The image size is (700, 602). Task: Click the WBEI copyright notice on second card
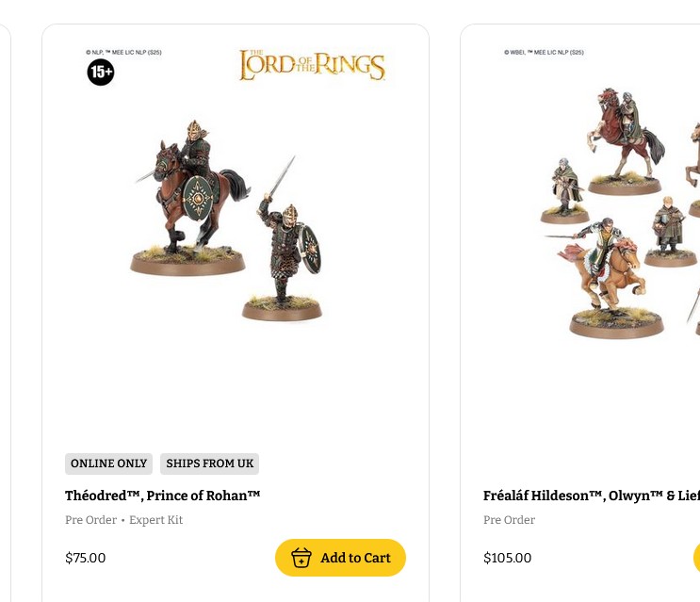click(x=544, y=52)
